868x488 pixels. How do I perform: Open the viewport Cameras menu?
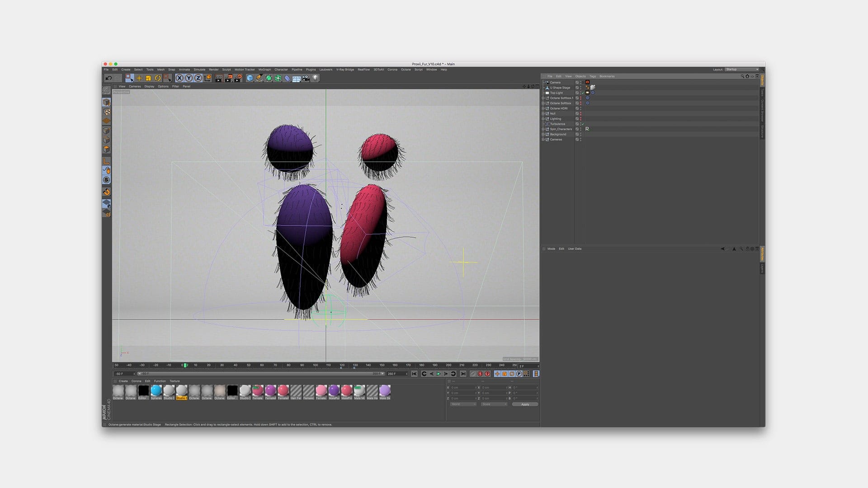coord(135,86)
